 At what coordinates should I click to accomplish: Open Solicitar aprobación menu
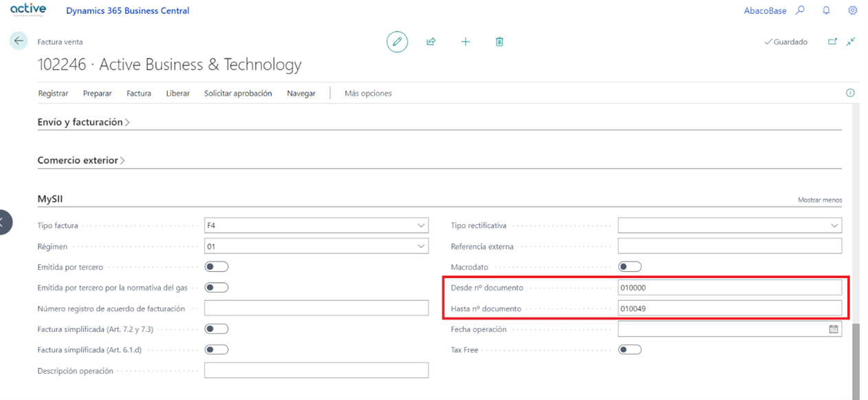(x=238, y=94)
